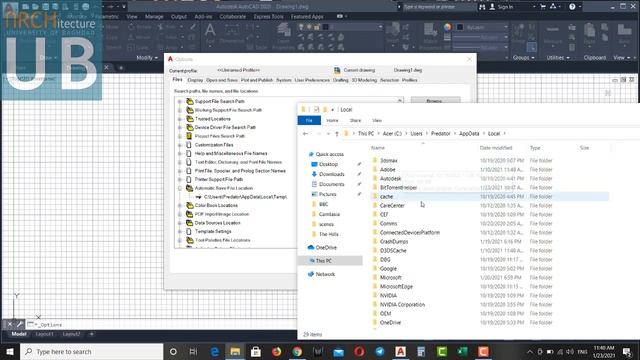Viewport: 640px width, 360px height.
Task: Open the File tab in Explorer
Action: tap(309, 120)
